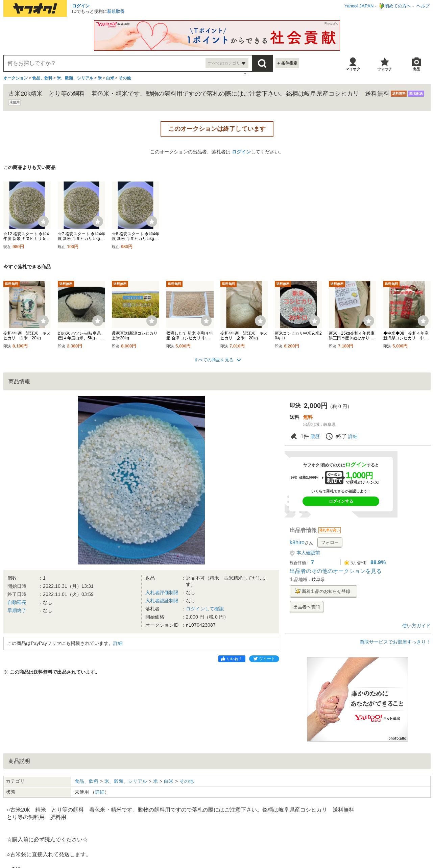Screen dimensions: 434x868
Task: Click the 何をお探しですか search field
Action: click(x=105, y=63)
